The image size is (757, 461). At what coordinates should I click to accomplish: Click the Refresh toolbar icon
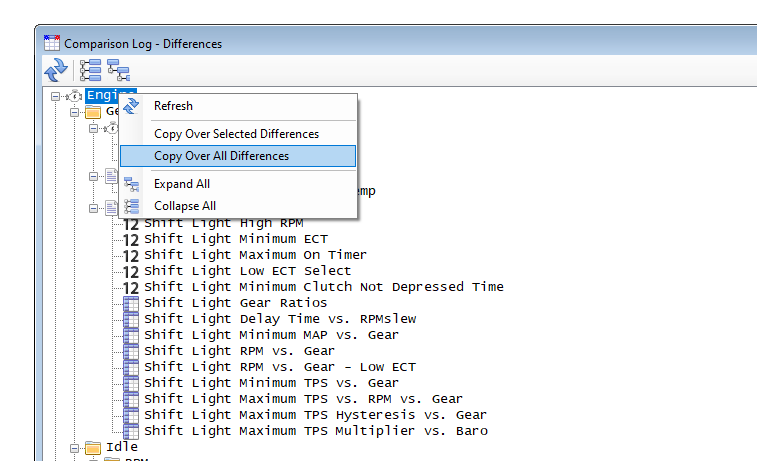point(56,70)
